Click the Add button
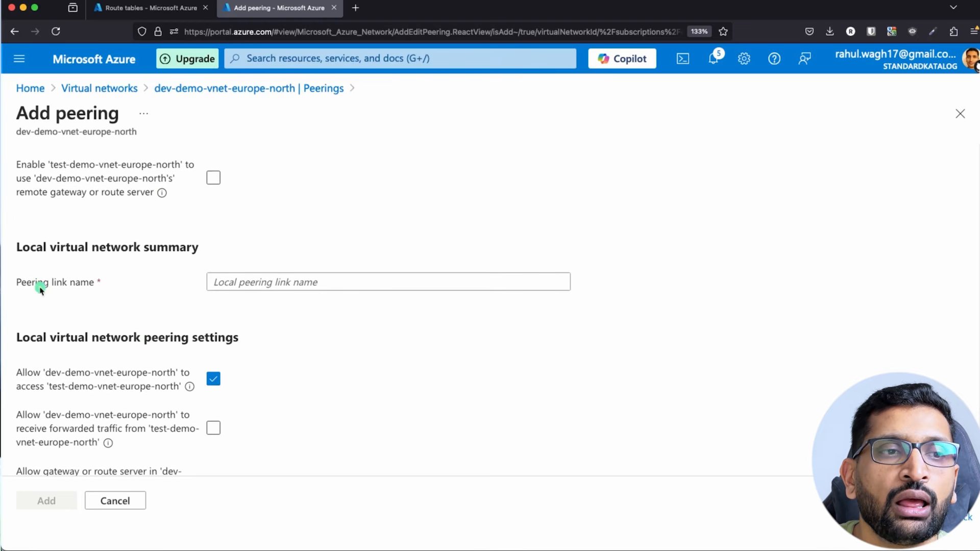The width and height of the screenshot is (980, 551). pyautogui.click(x=46, y=500)
